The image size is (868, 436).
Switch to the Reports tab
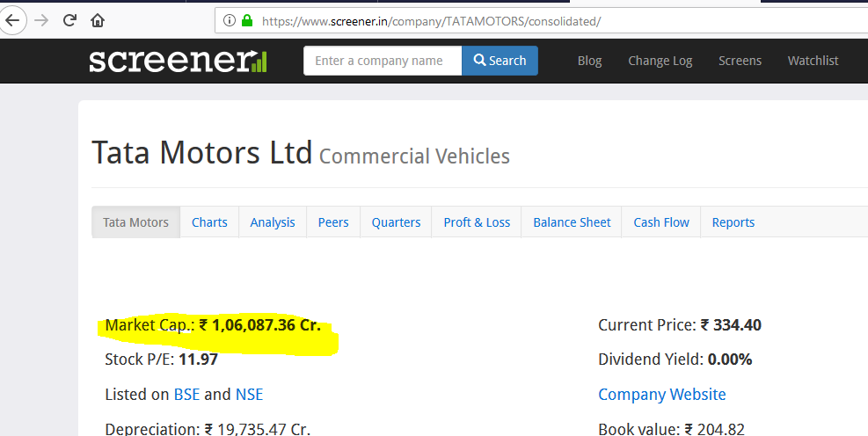(x=733, y=222)
